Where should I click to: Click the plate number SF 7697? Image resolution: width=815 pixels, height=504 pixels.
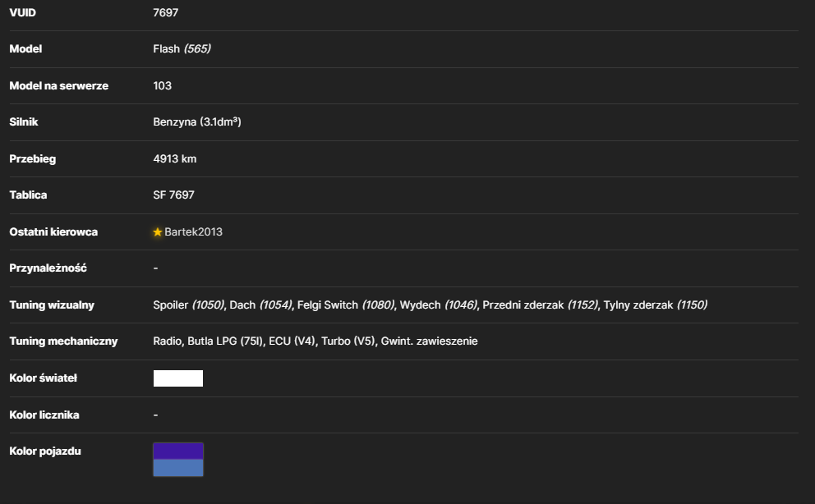pyautogui.click(x=173, y=195)
